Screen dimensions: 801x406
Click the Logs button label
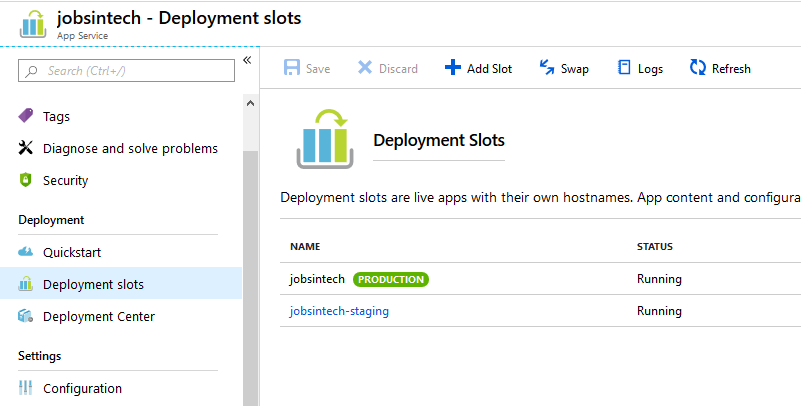tap(650, 68)
